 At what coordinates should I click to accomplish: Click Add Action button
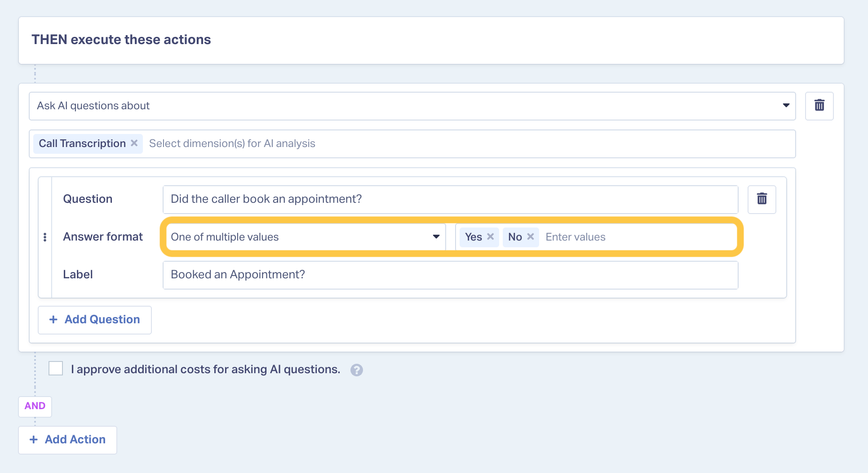point(68,440)
